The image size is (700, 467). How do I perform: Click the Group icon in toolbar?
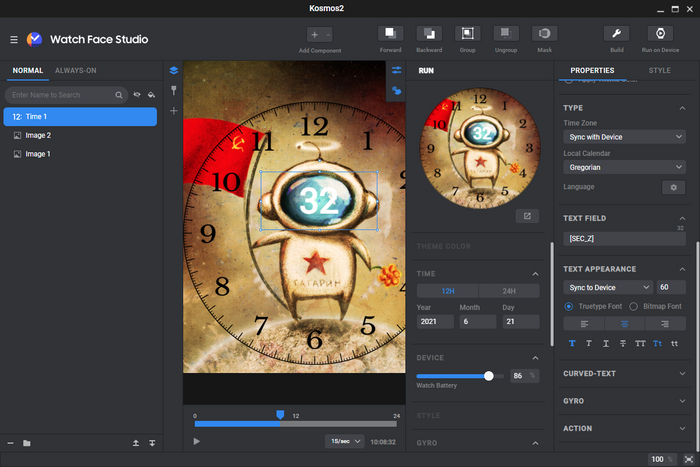point(467,34)
